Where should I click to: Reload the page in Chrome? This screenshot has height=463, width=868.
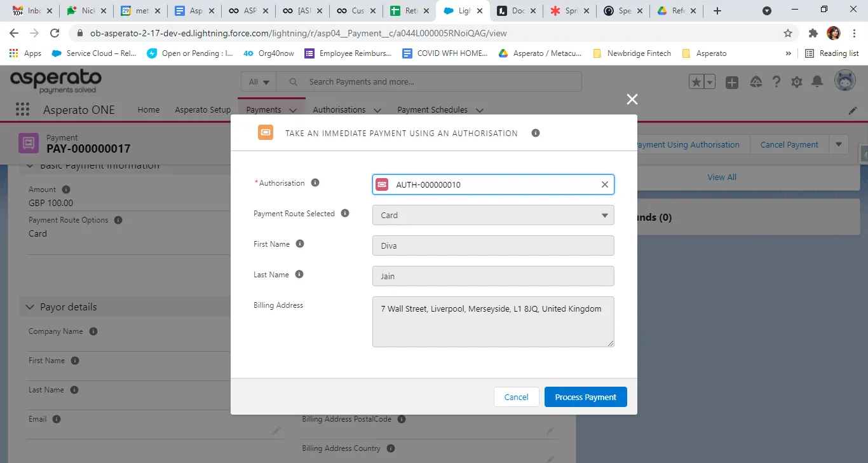(55, 33)
